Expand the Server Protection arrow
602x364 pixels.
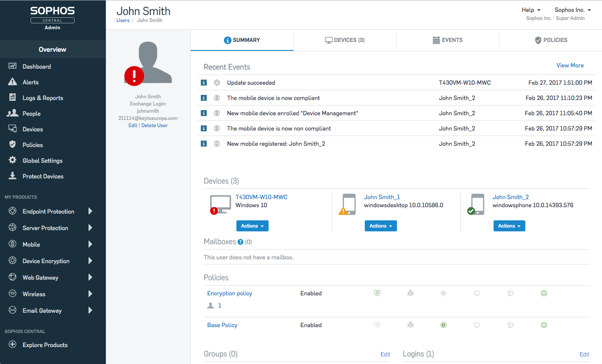click(x=90, y=228)
